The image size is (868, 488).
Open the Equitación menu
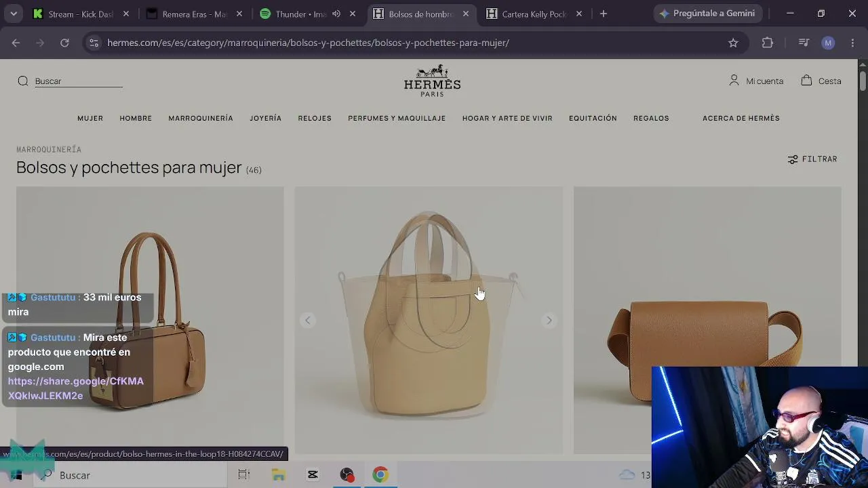coord(593,118)
